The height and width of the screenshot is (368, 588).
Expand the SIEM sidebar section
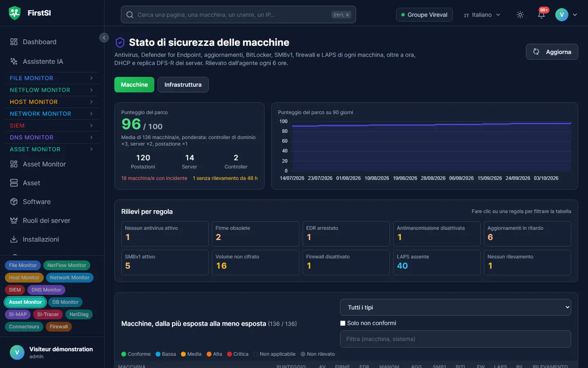(x=51, y=126)
